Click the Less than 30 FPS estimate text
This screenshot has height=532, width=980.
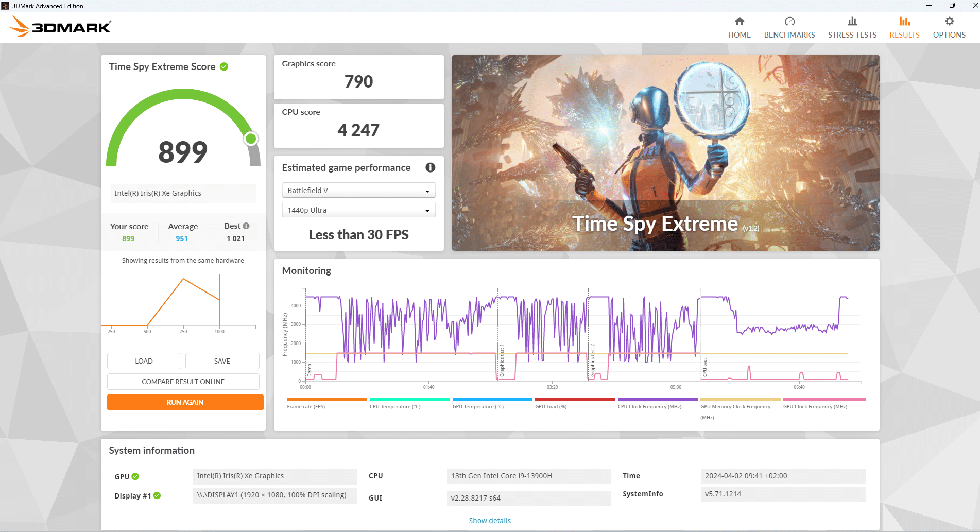358,235
